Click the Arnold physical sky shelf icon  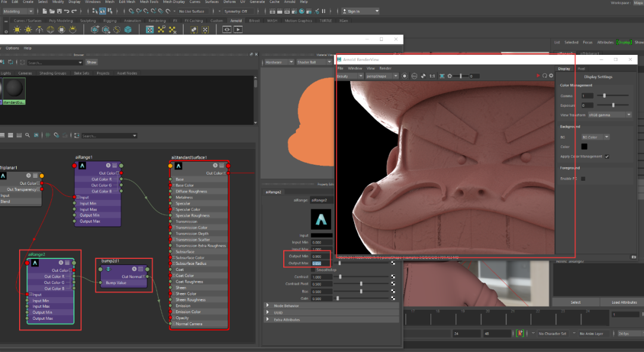73,30
